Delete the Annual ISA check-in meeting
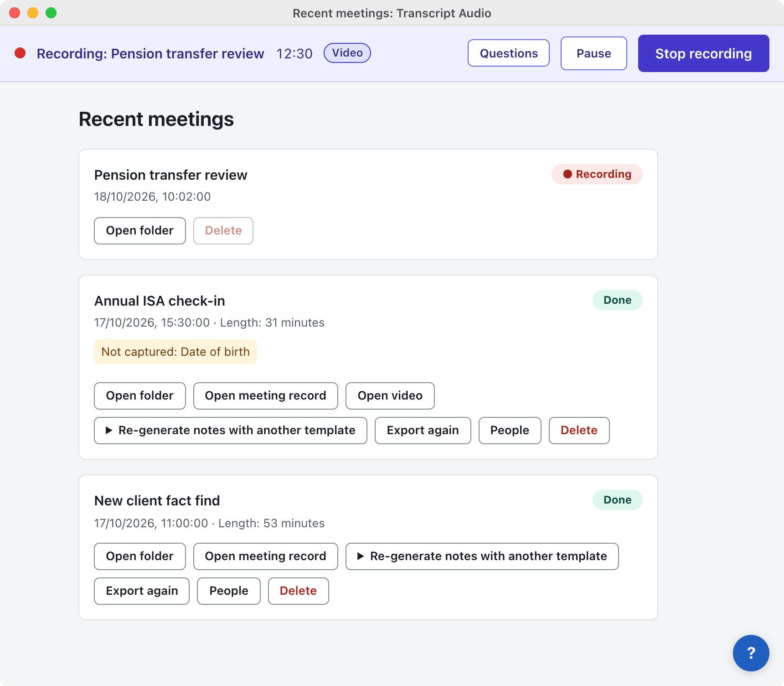This screenshot has height=686, width=784. [x=579, y=431]
